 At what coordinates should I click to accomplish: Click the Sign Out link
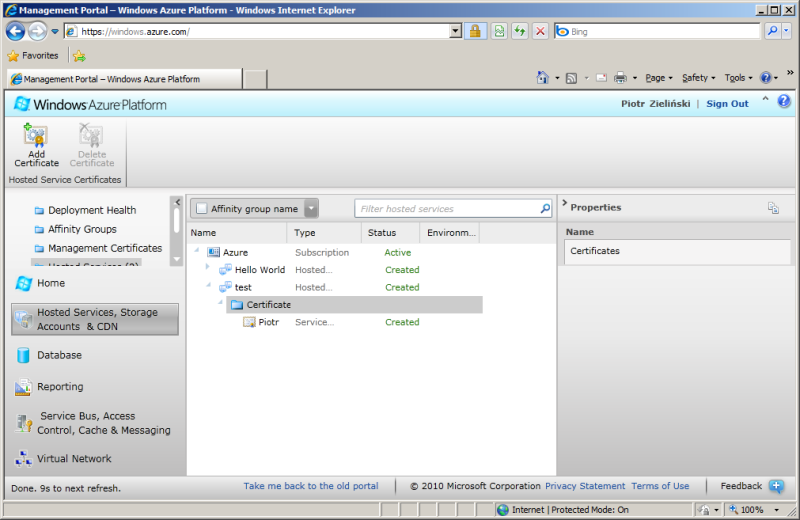click(727, 104)
